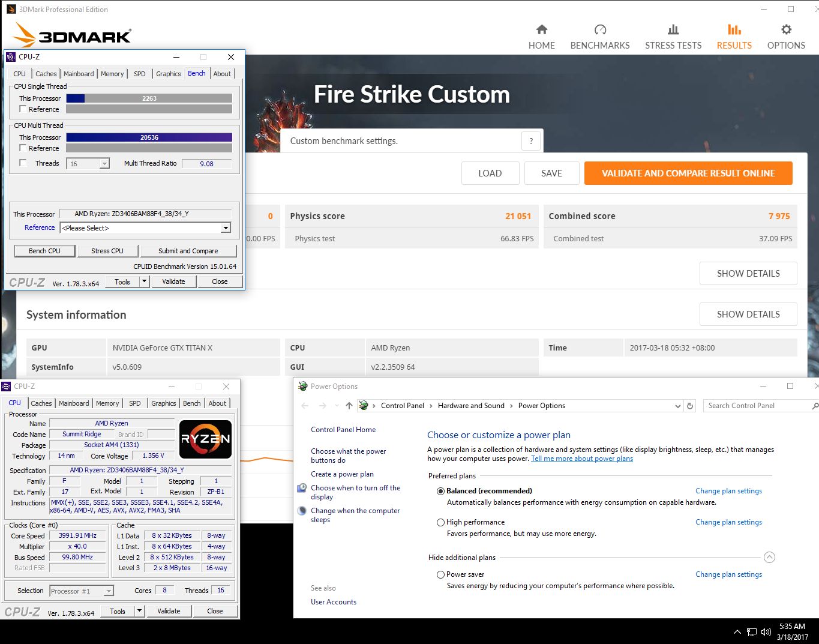Viewport: 819px width, 644px height.
Task: Switch to the Mainboard tab in bench window
Action: (x=79, y=74)
